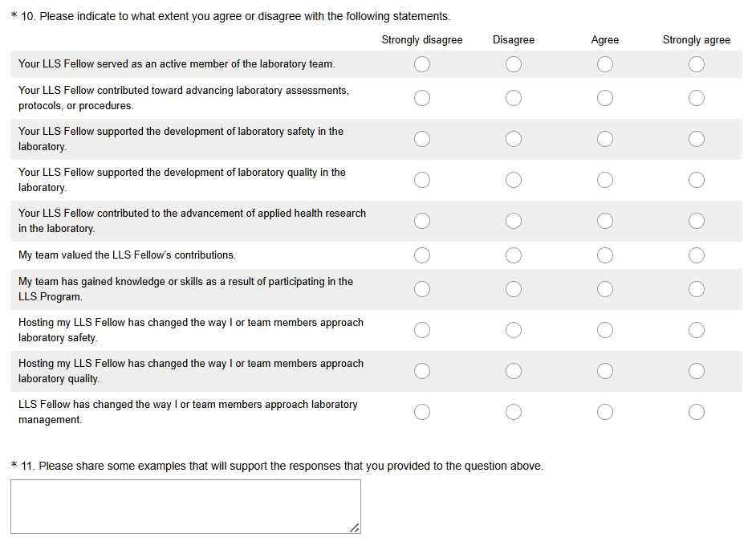Mark Agree for changed approach to laboratory safety

coord(605,330)
